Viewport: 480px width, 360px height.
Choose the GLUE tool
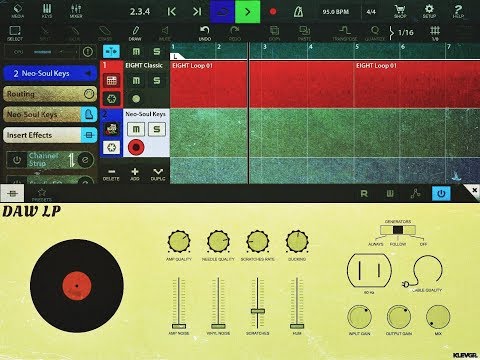click(74, 33)
